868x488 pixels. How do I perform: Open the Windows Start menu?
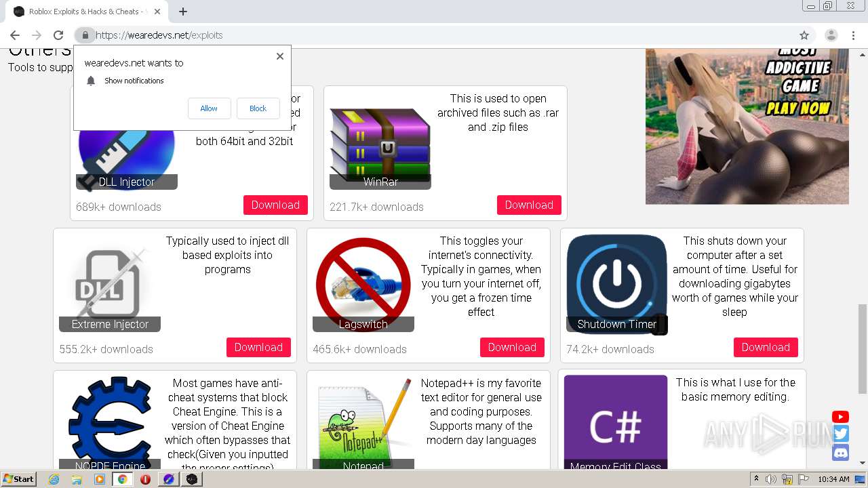pyautogui.click(x=19, y=479)
